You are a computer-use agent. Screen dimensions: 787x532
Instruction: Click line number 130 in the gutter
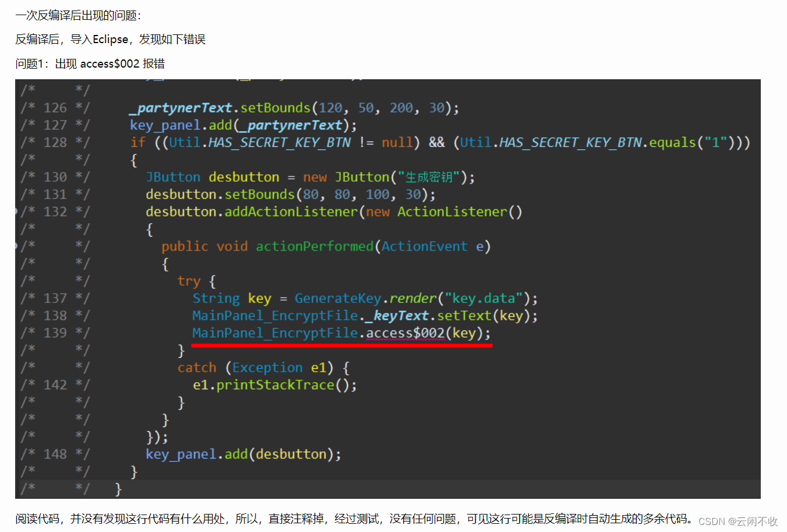click(x=55, y=177)
